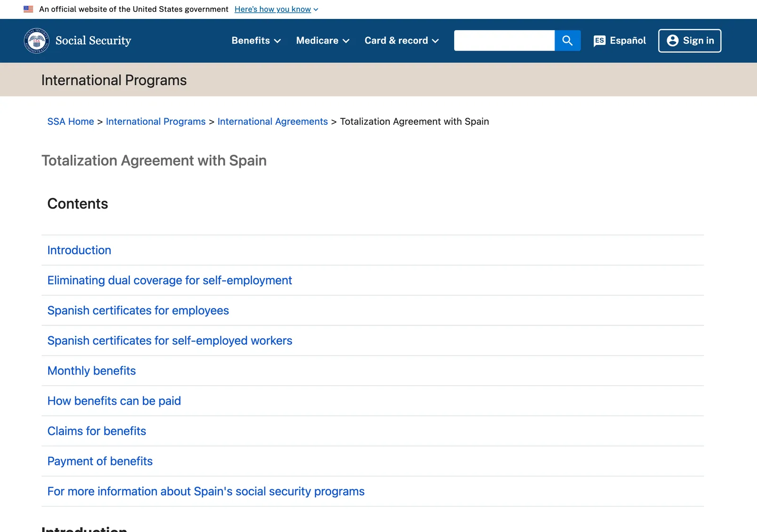Viewport: 757px width, 532px height.
Task: Jump to Claims for benefits section
Action: [97, 431]
